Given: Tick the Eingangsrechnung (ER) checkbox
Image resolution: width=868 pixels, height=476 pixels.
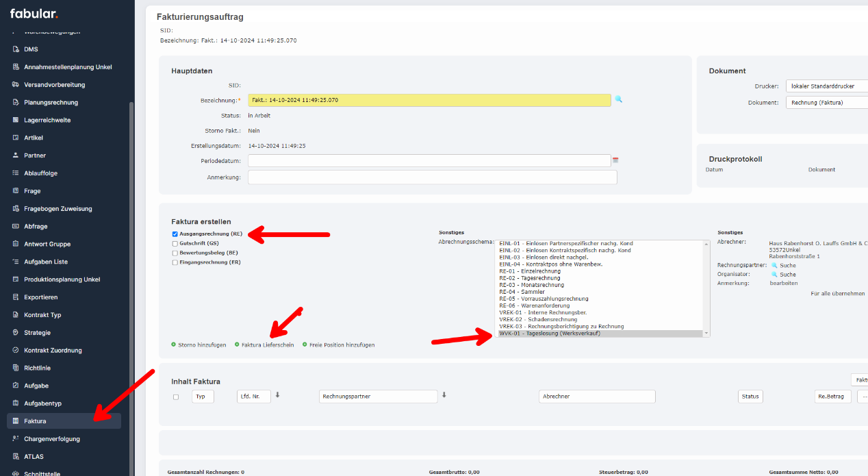Looking at the screenshot, I should (175, 262).
